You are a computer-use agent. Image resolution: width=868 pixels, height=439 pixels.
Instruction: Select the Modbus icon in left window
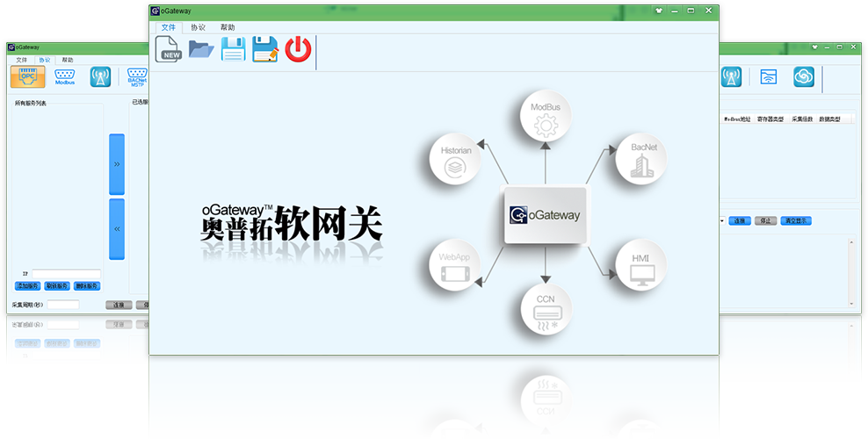click(65, 77)
